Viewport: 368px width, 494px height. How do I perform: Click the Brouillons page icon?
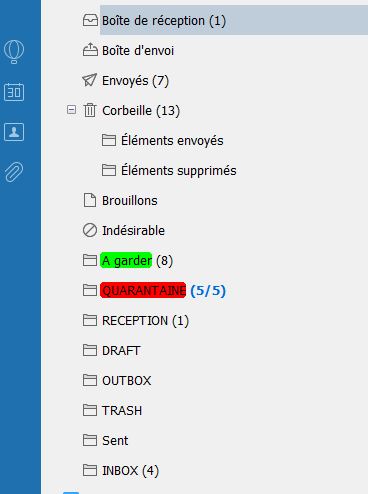pyautogui.click(x=90, y=200)
